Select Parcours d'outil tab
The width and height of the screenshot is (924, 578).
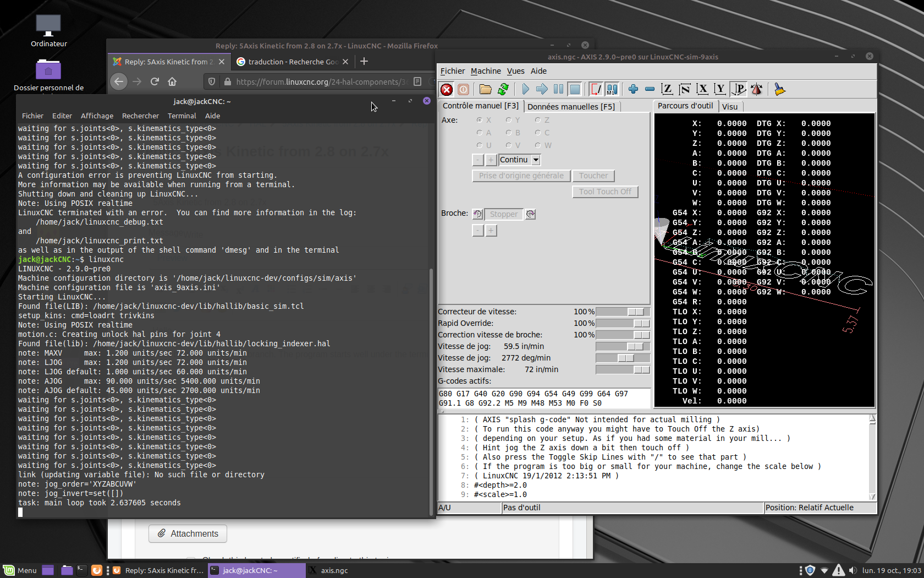click(x=685, y=106)
